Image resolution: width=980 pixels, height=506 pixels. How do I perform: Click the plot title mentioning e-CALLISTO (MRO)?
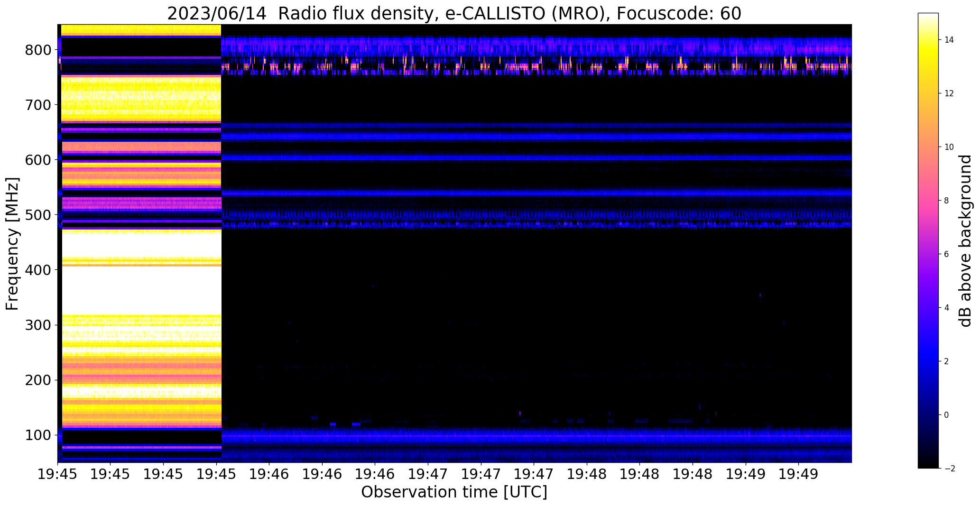[454, 13]
